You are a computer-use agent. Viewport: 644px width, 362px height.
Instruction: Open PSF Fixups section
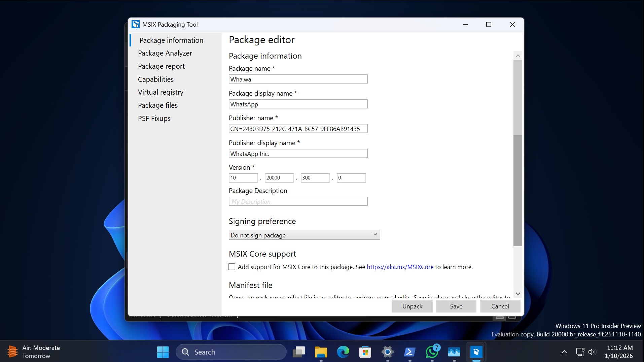point(154,119)
